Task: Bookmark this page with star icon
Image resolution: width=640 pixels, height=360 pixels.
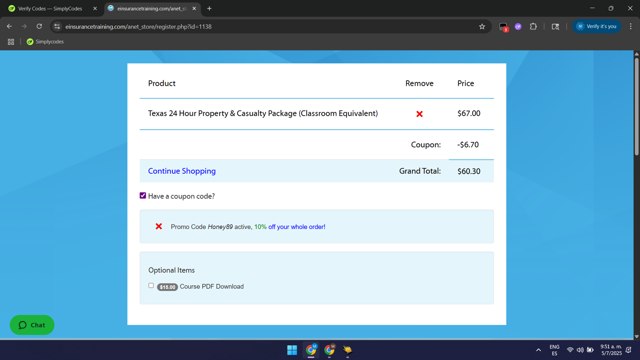Action: point(482,27)
